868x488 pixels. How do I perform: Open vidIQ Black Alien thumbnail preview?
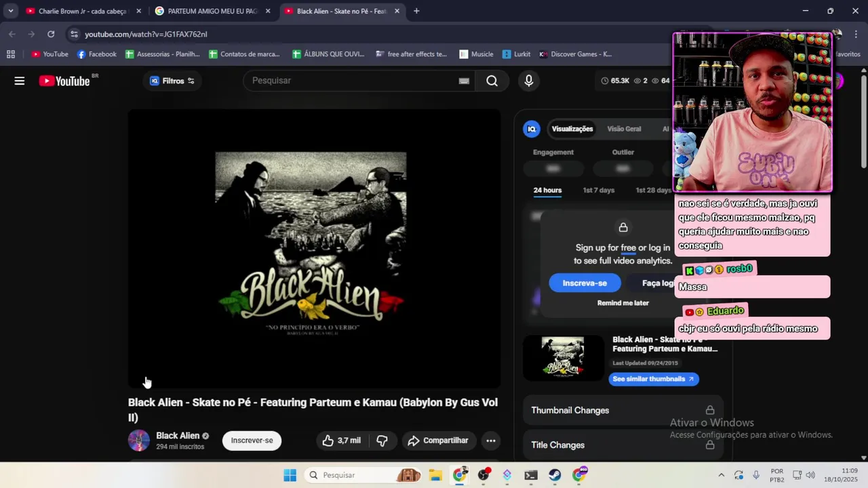tap(563, 358)
